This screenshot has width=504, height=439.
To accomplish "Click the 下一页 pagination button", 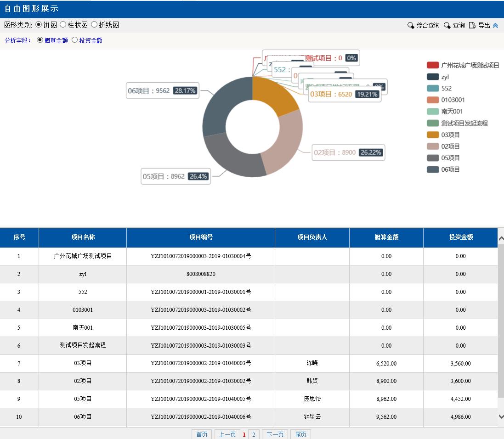I will 275,434.
